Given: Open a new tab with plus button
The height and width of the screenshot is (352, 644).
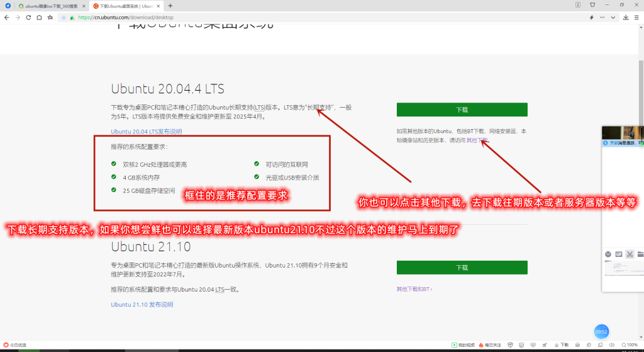Looking at the screenshot, I should pos(170,6).
